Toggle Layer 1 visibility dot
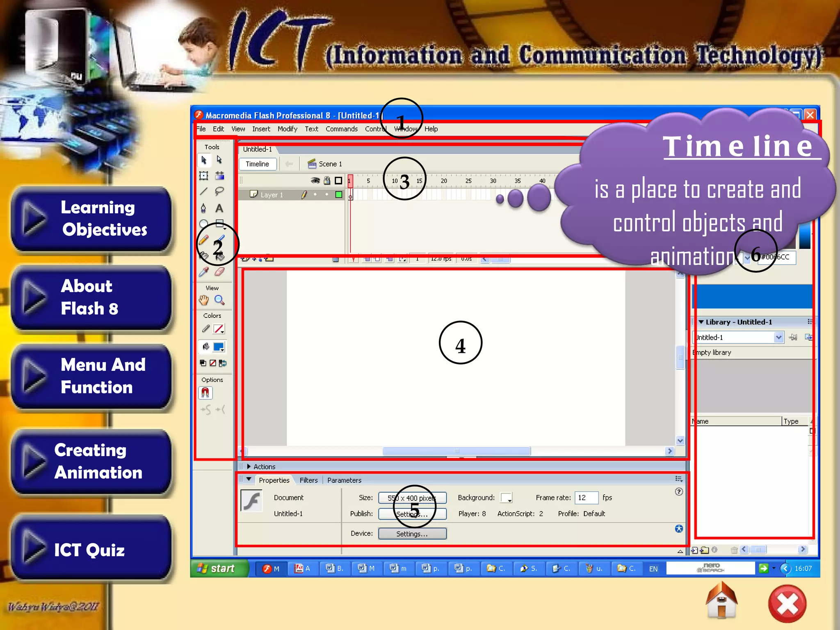This screenshot has height=630, width=840. (x=315, y=194)
